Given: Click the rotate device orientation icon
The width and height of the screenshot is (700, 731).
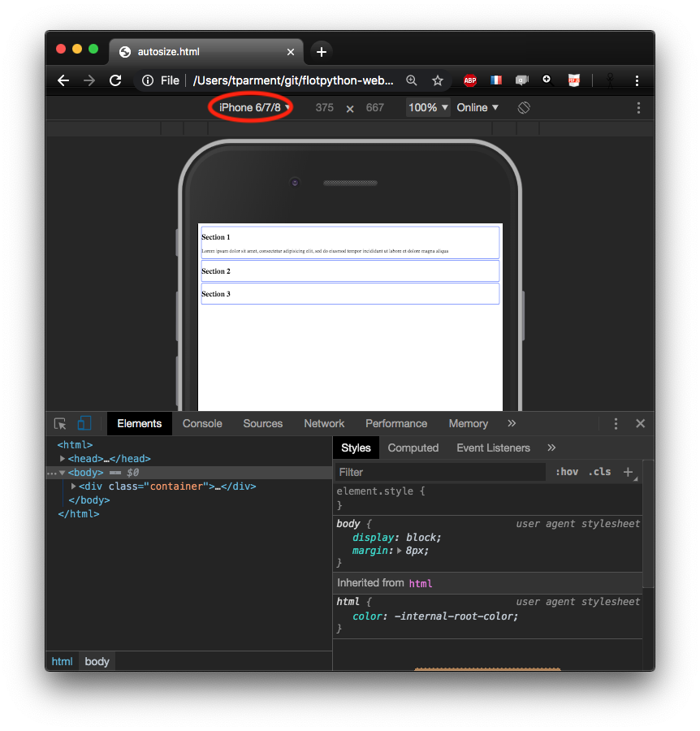Looking at the screenshot, I should 524,107.
